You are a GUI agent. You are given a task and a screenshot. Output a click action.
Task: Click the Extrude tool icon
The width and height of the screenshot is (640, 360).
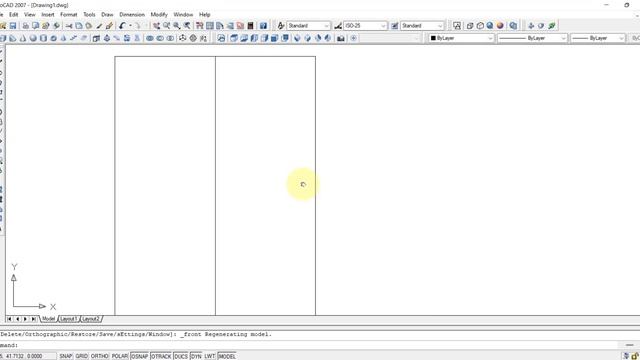click(96, 38)
